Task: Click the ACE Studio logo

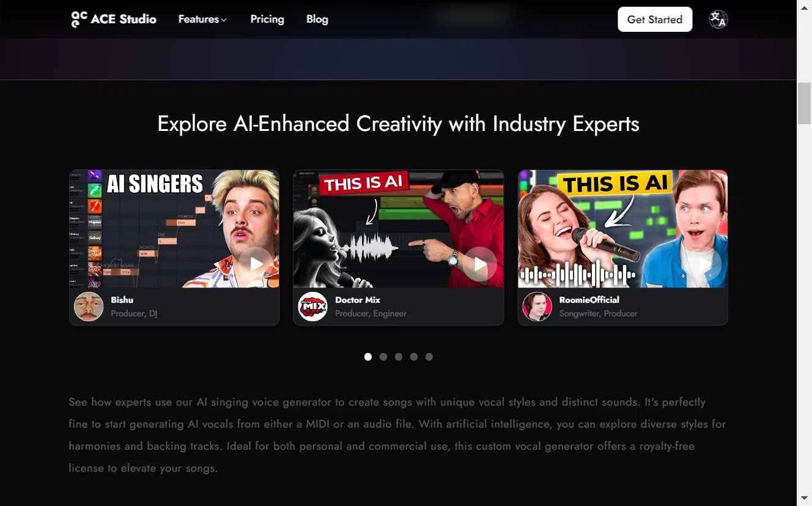Action: [114, 19]
